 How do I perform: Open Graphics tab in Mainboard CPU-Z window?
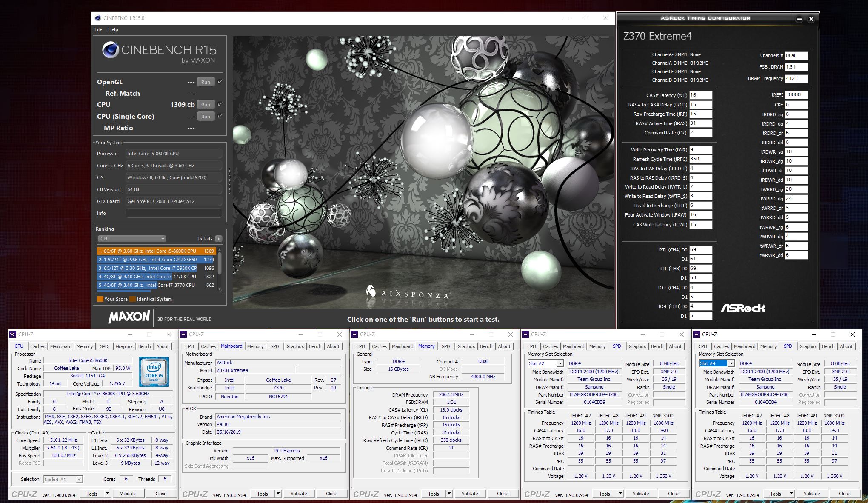pos(295,346)
